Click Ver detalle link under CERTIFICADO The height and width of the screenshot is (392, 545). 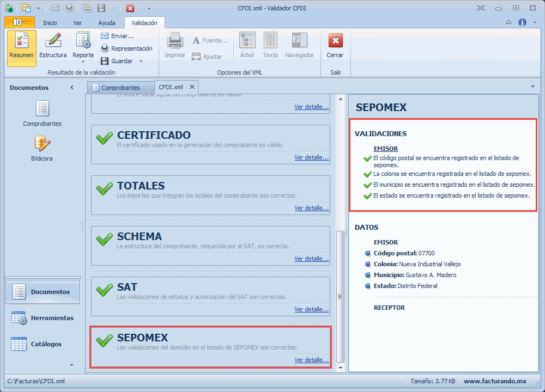click(x=311, y=157)
